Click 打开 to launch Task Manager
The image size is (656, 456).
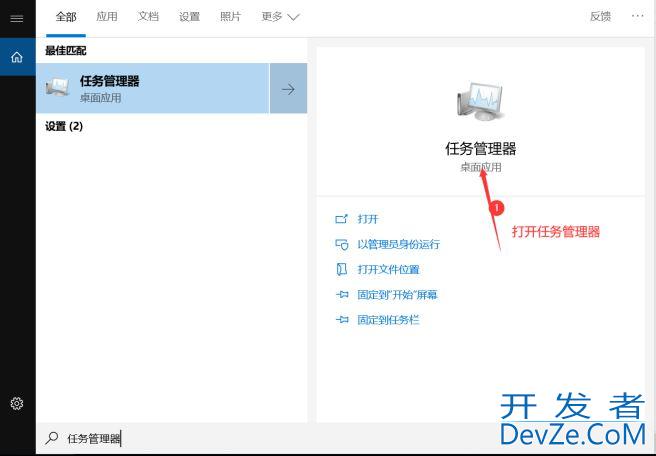[368, 219]
